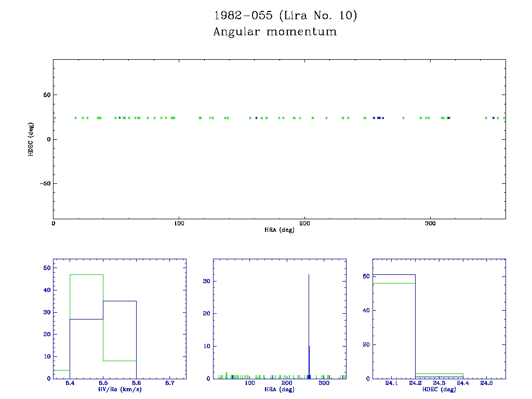Click the 'HRA (deg)' label under middle histogram

[280, 390]
